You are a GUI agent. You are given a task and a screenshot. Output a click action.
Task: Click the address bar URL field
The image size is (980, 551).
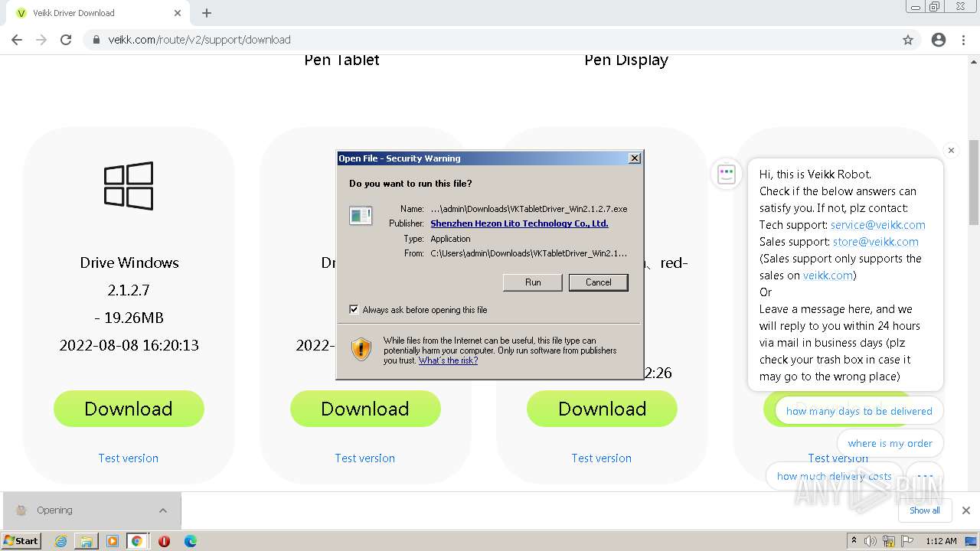point(490,40)
